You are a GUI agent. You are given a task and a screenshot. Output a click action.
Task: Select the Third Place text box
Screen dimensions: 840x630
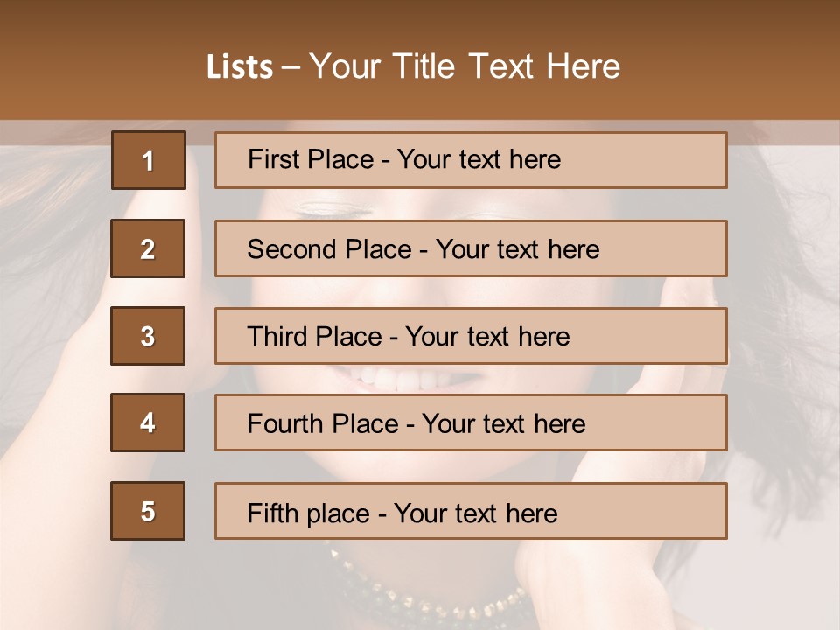pos(471,336)
